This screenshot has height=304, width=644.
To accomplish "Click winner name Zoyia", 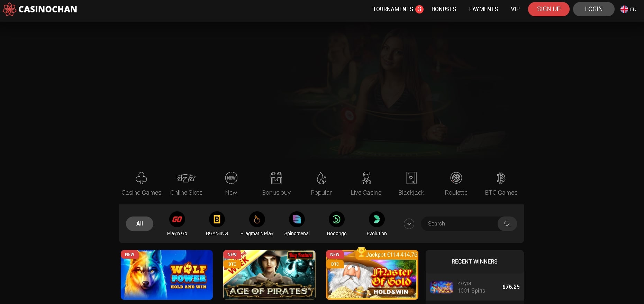I will point(464,283).
